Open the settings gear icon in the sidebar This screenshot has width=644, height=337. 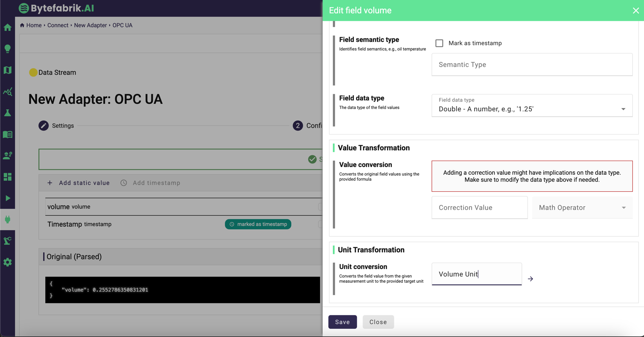[8, 262]
